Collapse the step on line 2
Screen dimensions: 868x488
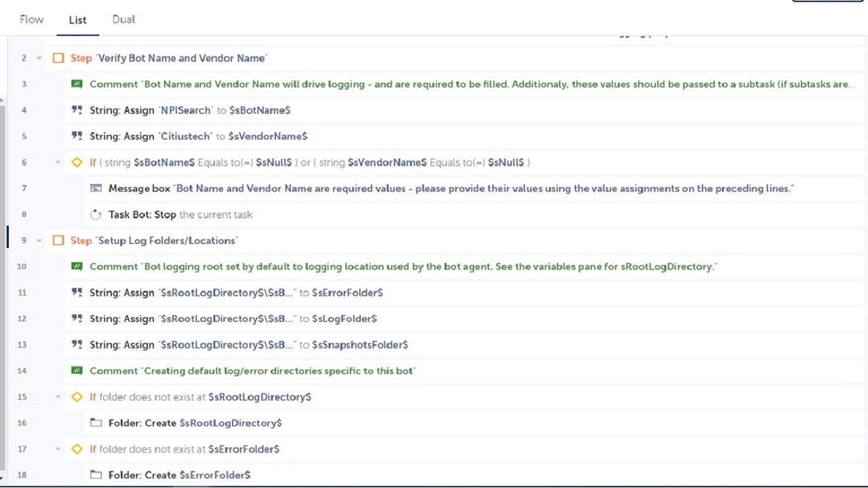click(x=39, y=58)
